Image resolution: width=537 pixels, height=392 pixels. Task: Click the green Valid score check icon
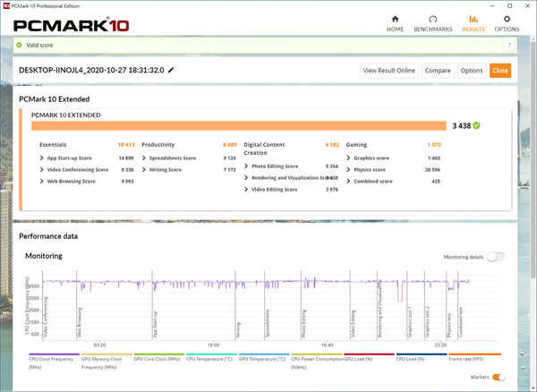[x=19, y=45]
